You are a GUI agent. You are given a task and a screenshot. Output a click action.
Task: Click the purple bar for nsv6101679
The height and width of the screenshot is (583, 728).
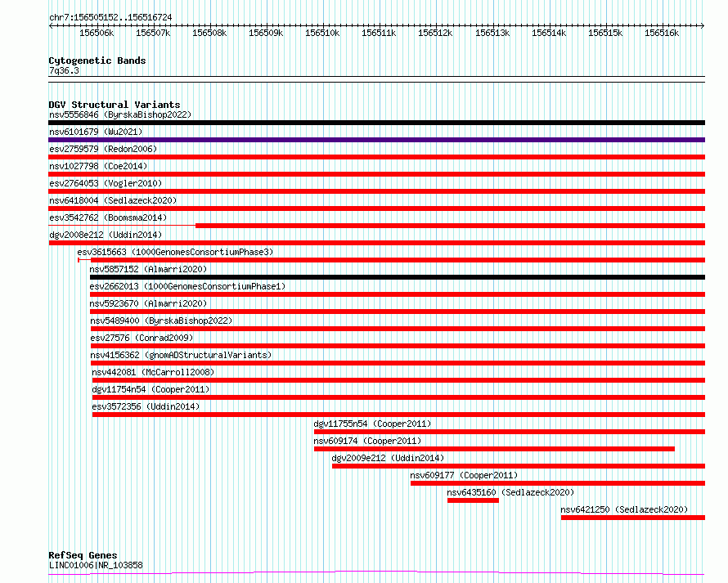[376, 140]
